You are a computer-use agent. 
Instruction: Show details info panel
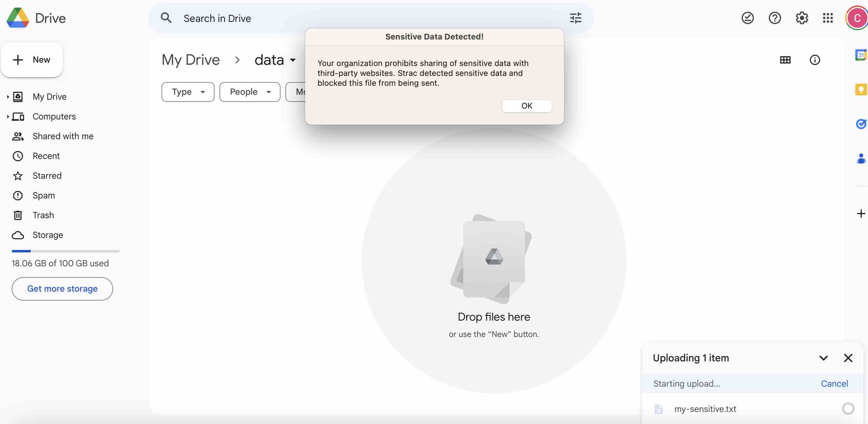pyautogui.click(x=814, y=60)
